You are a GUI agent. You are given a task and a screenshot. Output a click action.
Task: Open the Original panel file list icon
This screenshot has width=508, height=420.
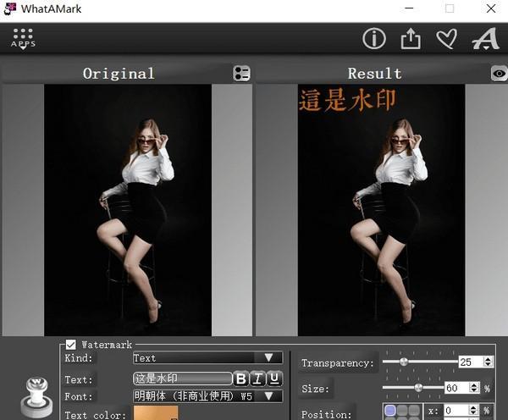[241, 74]
